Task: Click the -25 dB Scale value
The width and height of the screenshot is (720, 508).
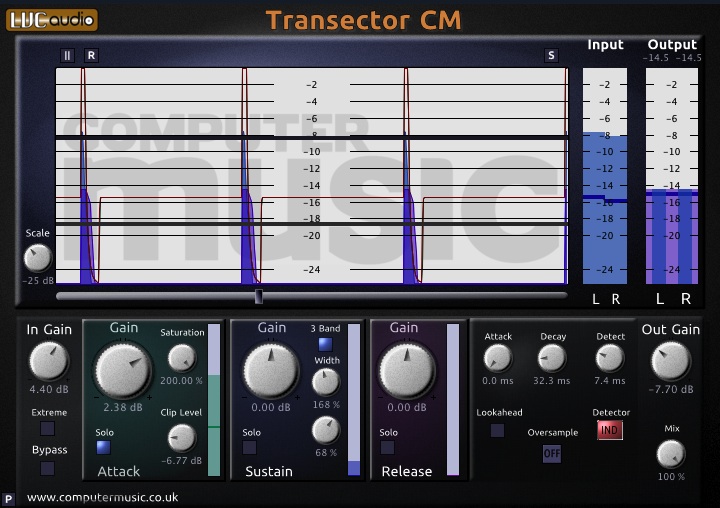Action: pyautogui.click(x=38, y=281)
